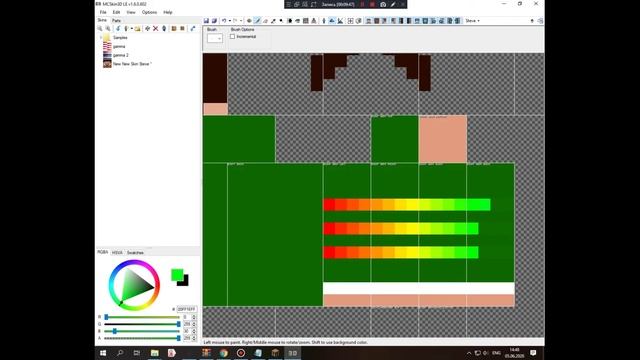Click the green foreground color swatch
640x360 pixels.
177,275
